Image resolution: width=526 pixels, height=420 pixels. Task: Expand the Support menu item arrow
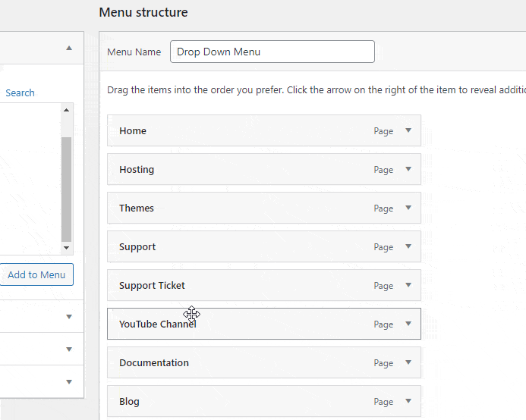(408, 246)
